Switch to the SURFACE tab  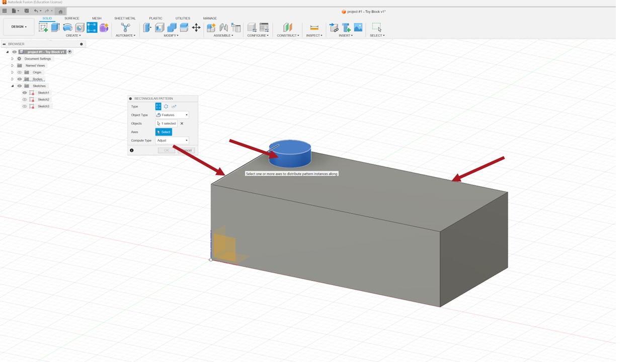point(72,18)
